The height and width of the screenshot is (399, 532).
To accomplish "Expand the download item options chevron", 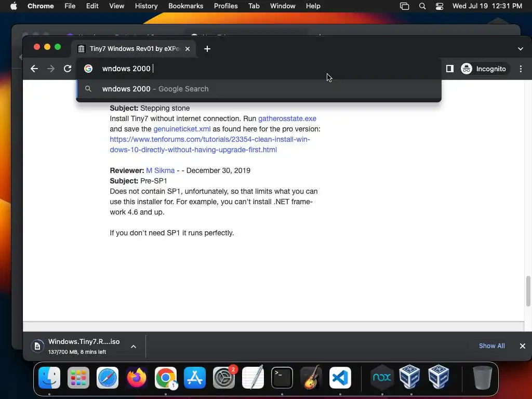I will (x=134, y=347).
